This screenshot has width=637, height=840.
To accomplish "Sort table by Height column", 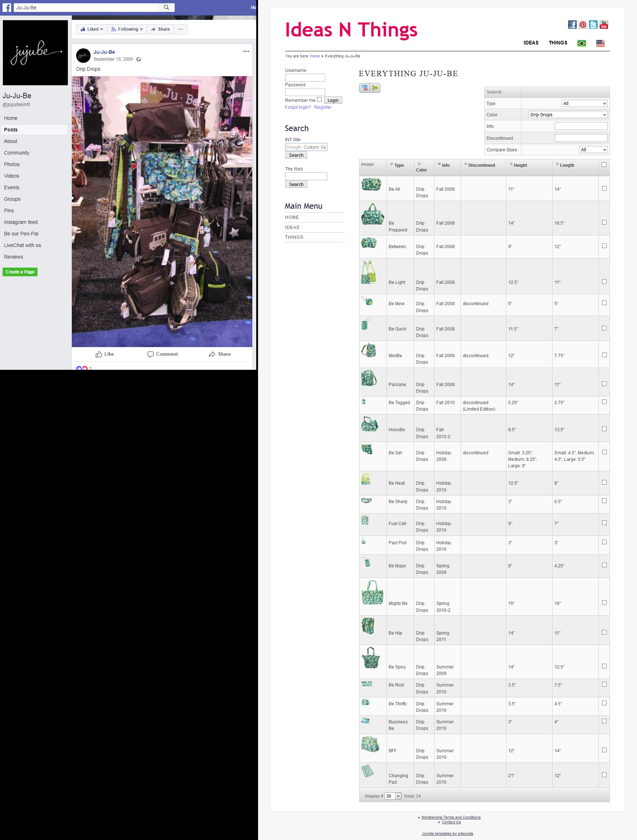I will (520, 165).
